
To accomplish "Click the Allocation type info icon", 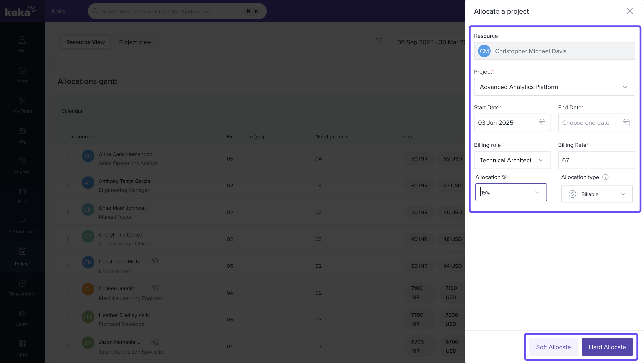I will (x=605, y=177).
